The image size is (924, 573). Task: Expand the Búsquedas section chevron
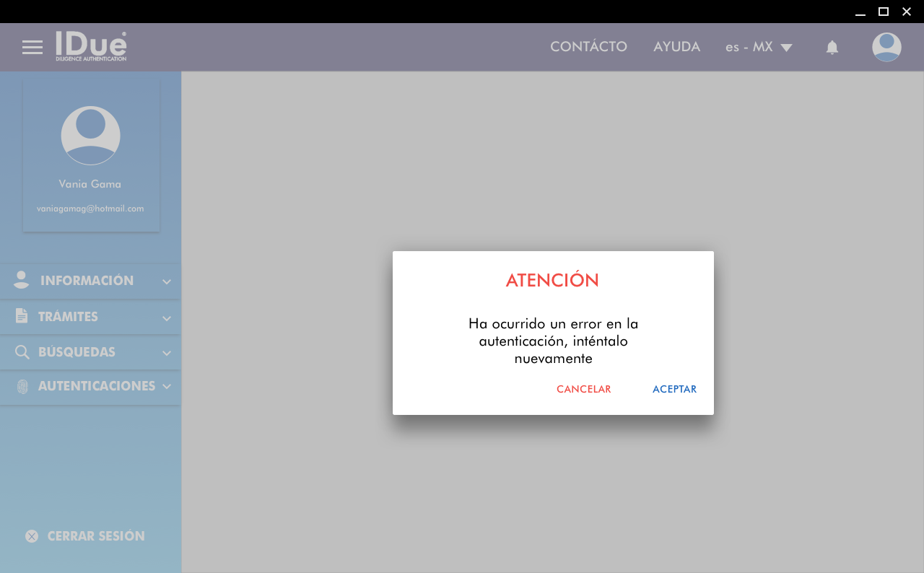point(167,353)
